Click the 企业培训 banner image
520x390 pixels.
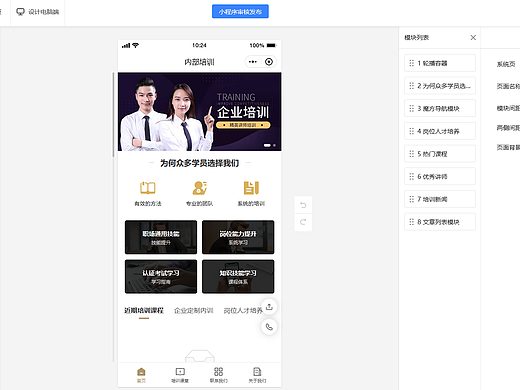[199, 111]
